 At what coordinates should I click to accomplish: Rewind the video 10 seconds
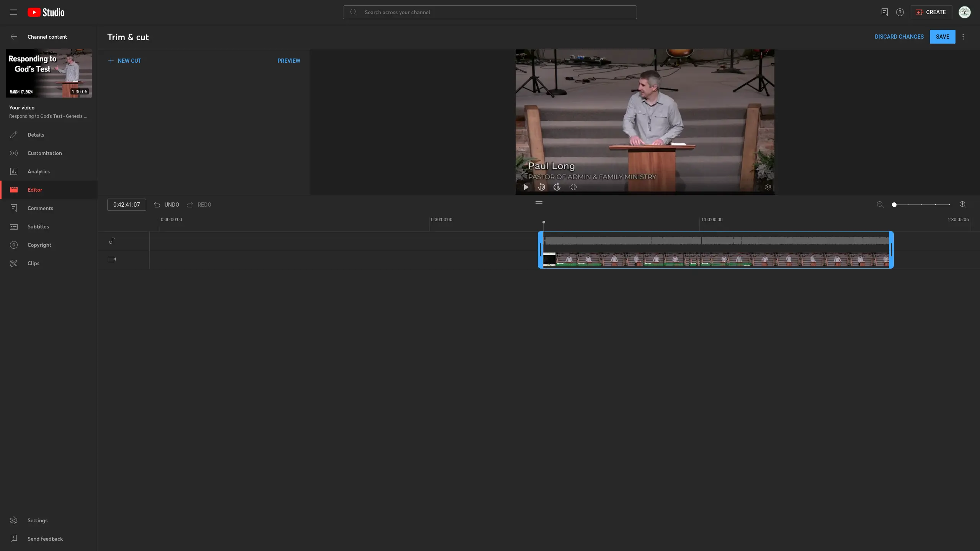(541, 187)
